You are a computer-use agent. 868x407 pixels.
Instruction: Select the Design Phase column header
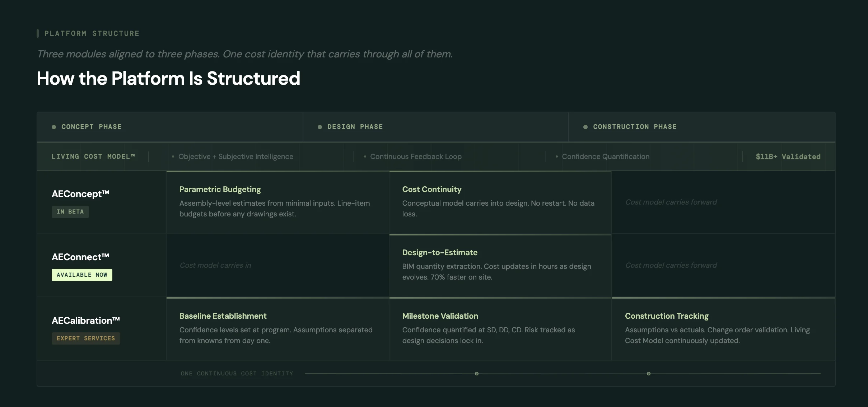tap(355, 127)
